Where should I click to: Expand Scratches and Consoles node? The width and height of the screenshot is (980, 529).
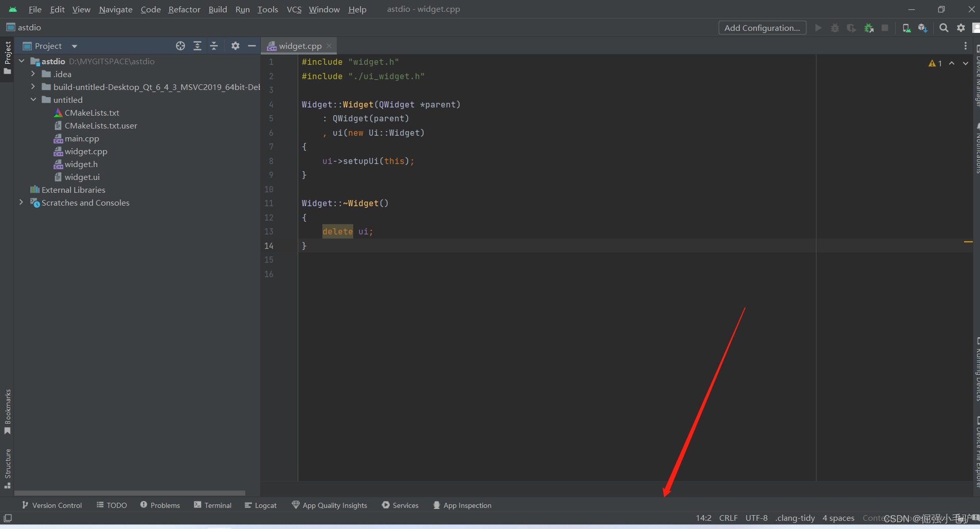pos(22,203)
